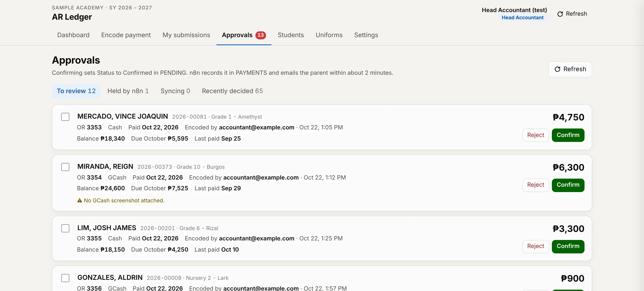The height and width of the screenshot is (291, 644).
Task: Click the AR Ledger title
Action: [x=72, y=17]
